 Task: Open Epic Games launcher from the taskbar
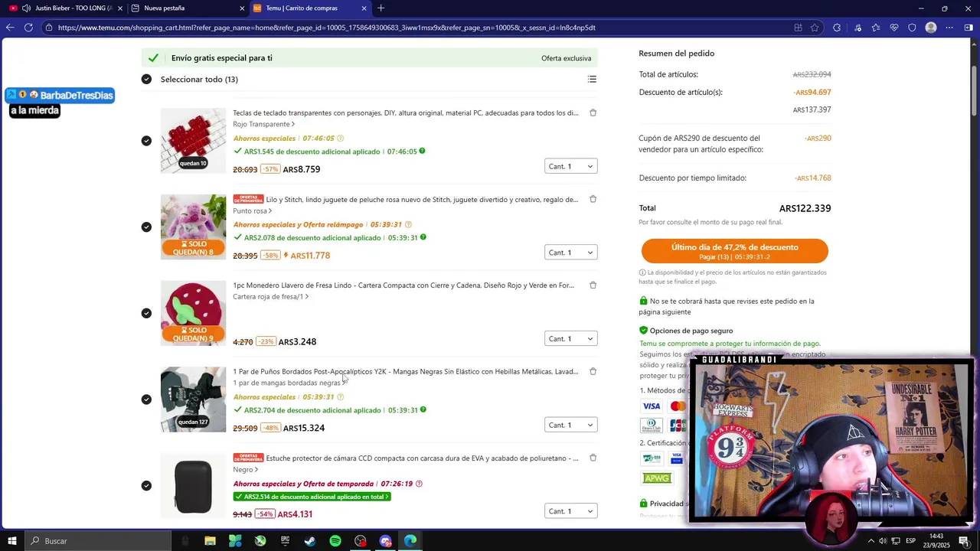click(285, 541)
